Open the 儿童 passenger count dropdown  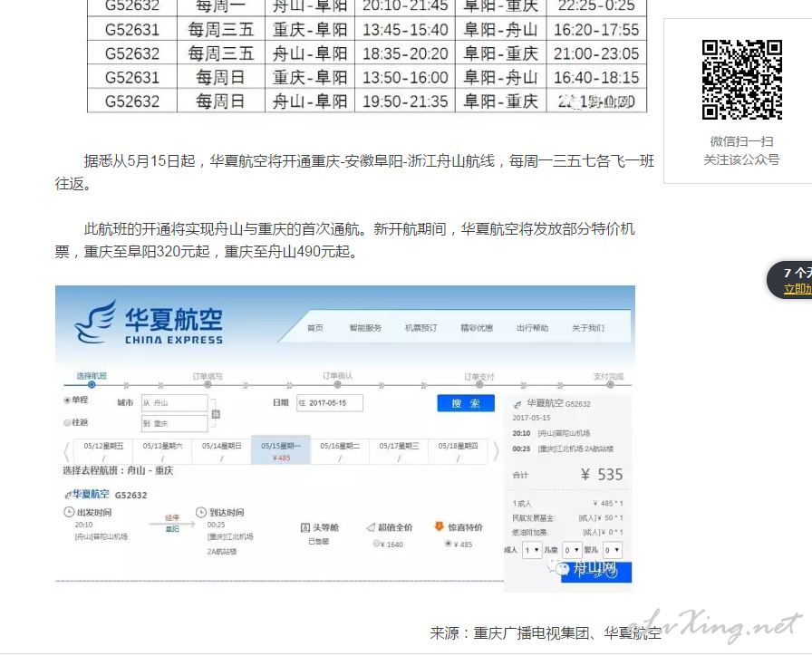point(572,550)
